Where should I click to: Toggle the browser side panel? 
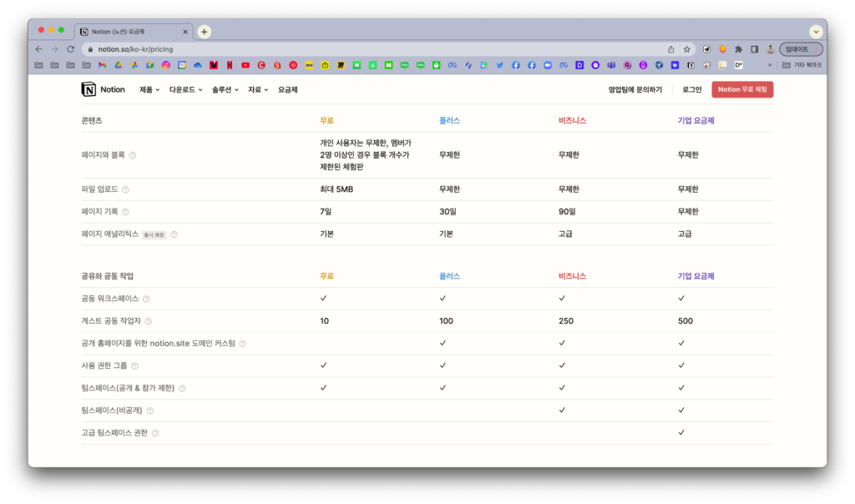[x=754, y=49]
